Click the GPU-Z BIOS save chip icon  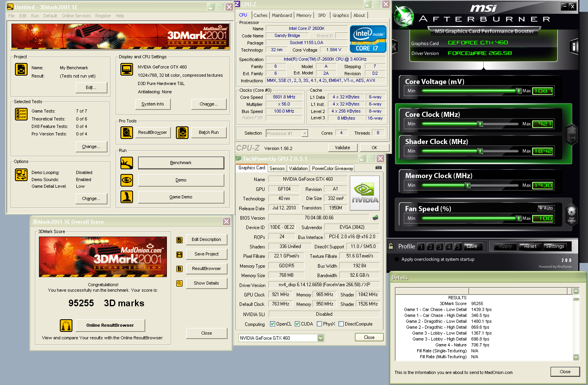point(375,218)
